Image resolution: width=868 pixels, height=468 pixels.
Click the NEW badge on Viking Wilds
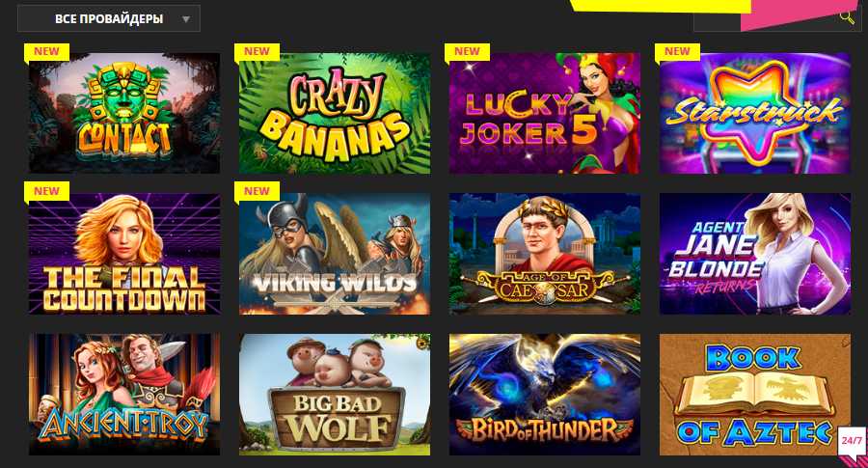257,191
